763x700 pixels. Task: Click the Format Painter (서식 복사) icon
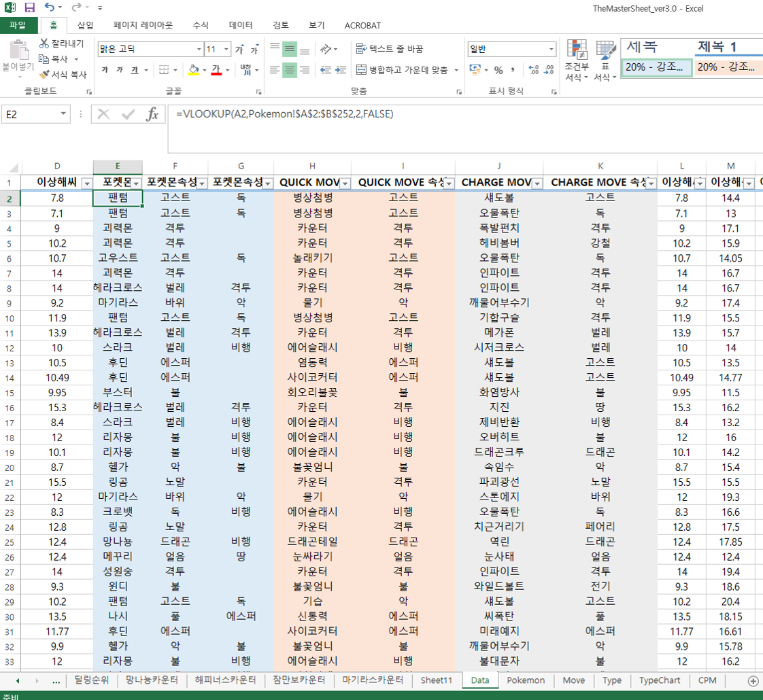pyautogui.click(x=44, y=75)
